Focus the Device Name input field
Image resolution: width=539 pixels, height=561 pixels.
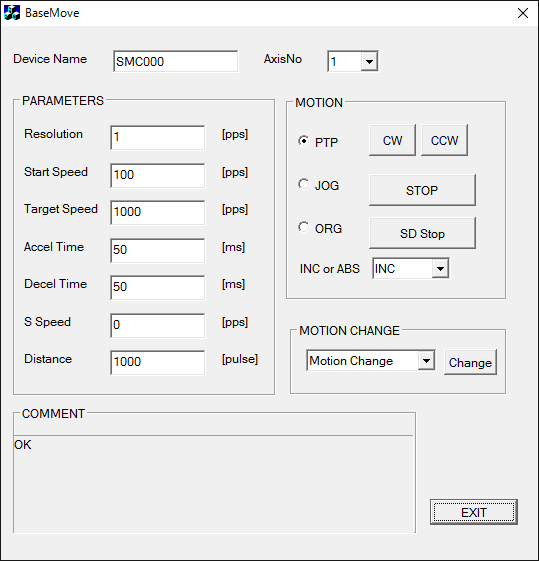tap(175, 61)
